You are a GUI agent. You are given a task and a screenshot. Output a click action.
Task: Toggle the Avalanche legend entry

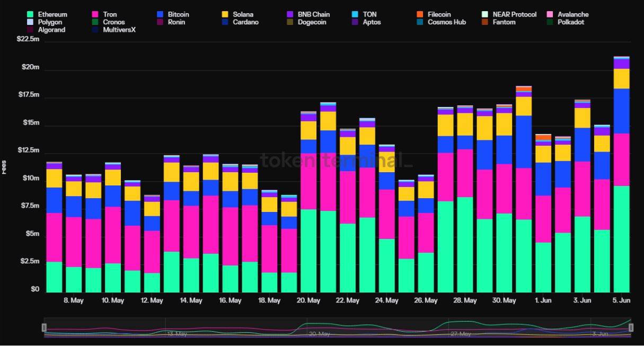[567, 14]
